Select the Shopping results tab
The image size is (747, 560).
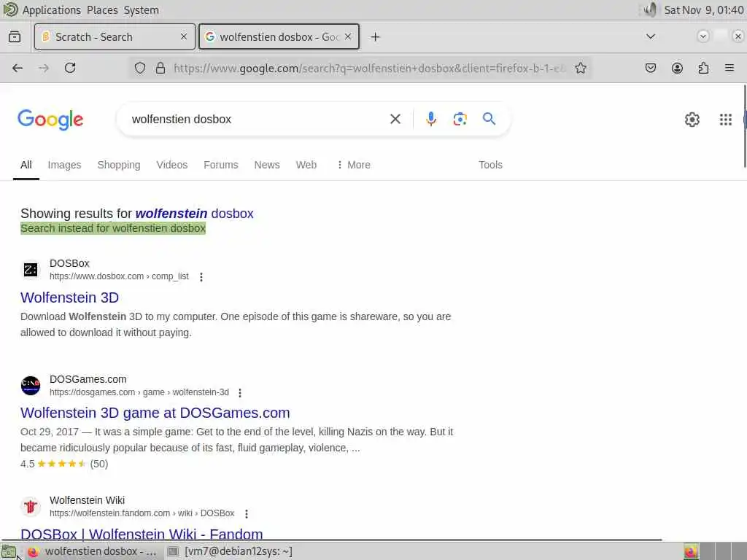(119, 165)
